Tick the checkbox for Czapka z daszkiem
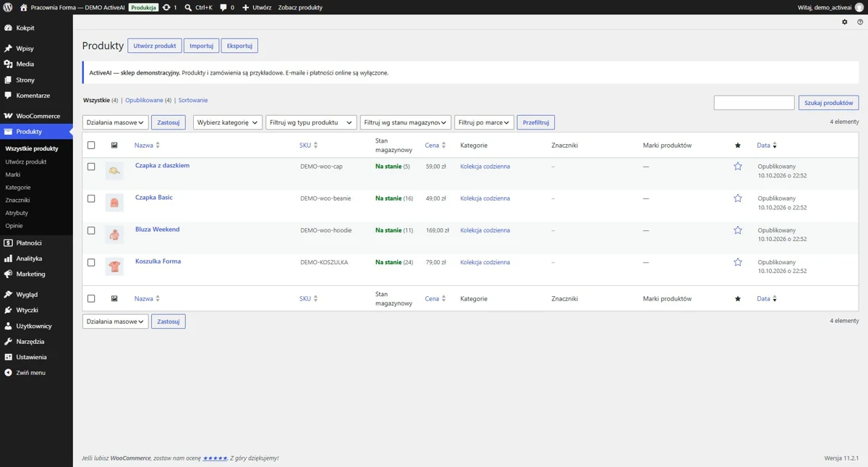The width and height of the screenshot is (868, 467). point(91,167)
